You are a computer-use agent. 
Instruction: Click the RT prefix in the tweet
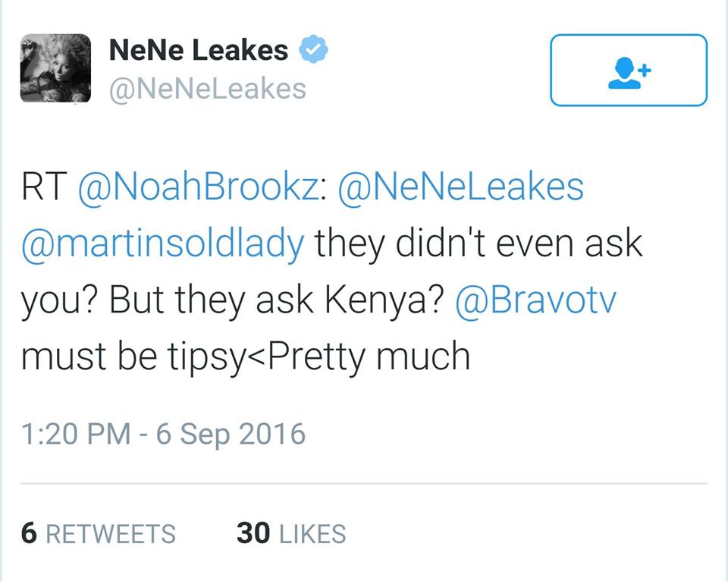[45, 187]
